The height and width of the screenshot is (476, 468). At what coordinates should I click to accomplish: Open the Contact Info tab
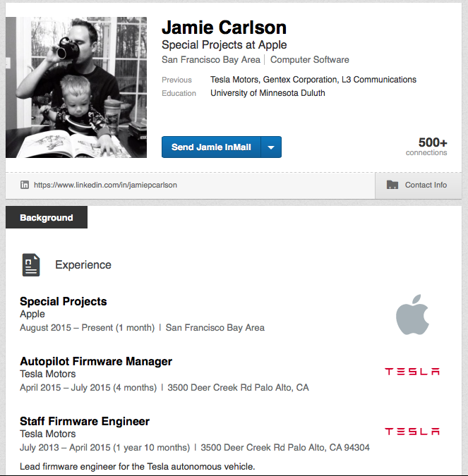pos(418,185)
